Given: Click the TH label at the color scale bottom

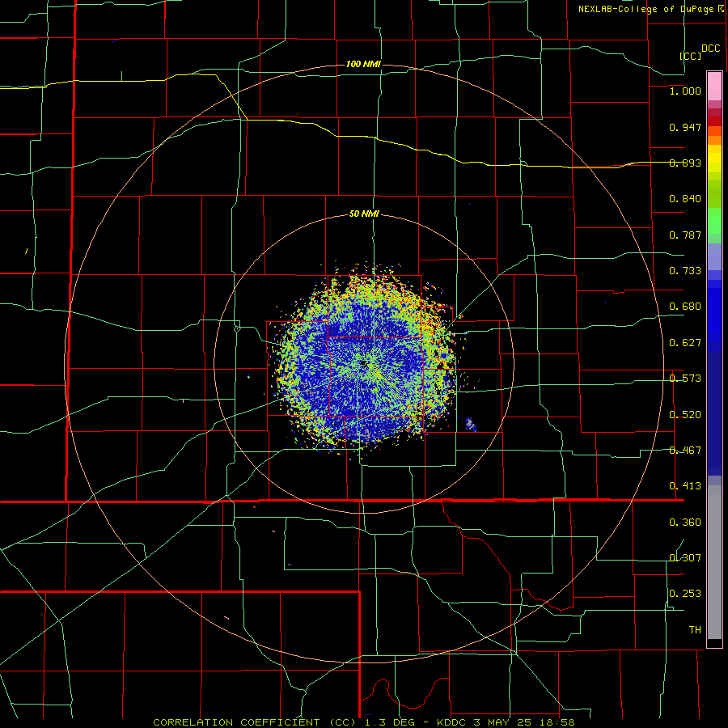Looking at the screenshot, I should click(695, 630).
